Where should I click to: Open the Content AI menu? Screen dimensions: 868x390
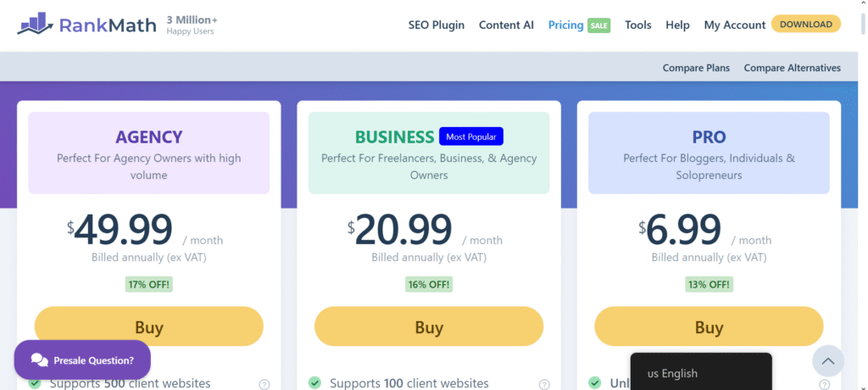(506, 25)
